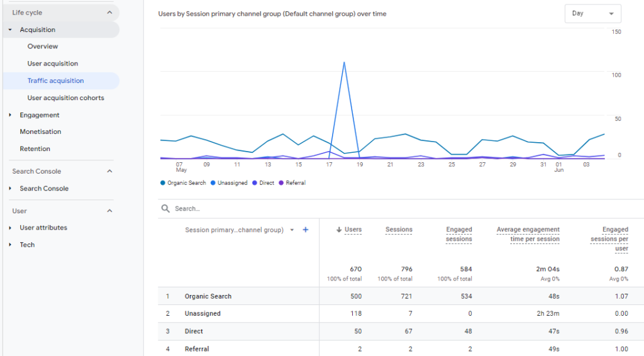Select Overview under Acquisition
The width and height of the screenshot is (644, 356).
(x=43, y=47)
